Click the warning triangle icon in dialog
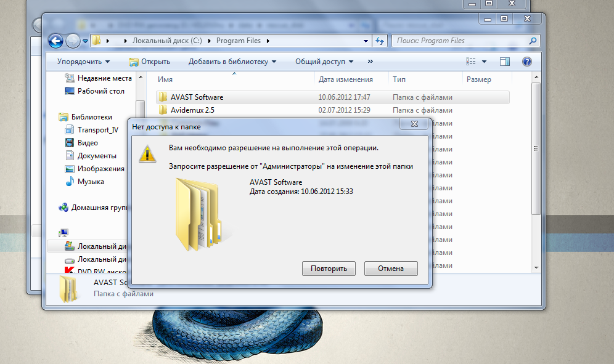 tap(147, 154)
